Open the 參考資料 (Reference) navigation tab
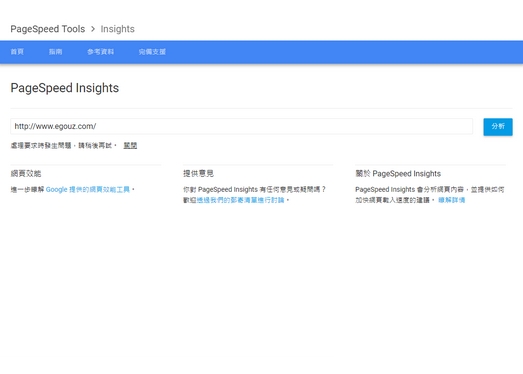Screen dimensions: 523x374 pyautogui.click(x=100, y=52)
